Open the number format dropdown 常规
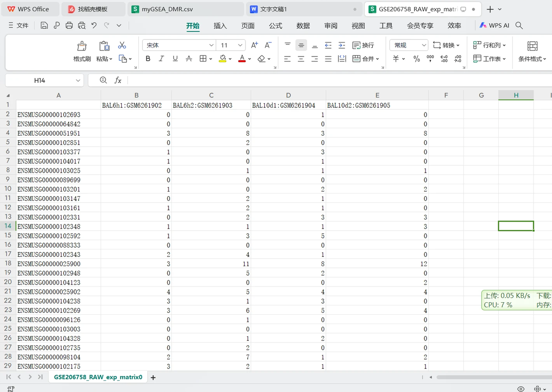 coord(424,45)
